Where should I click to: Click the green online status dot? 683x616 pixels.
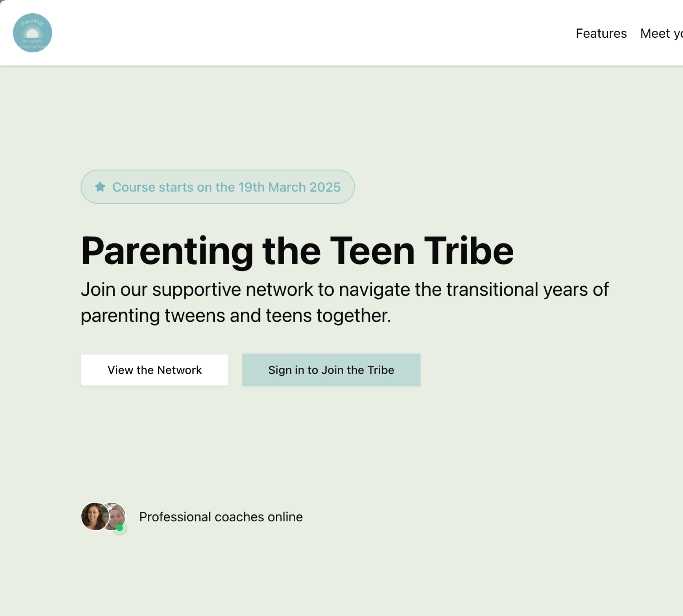click(119, 528)
